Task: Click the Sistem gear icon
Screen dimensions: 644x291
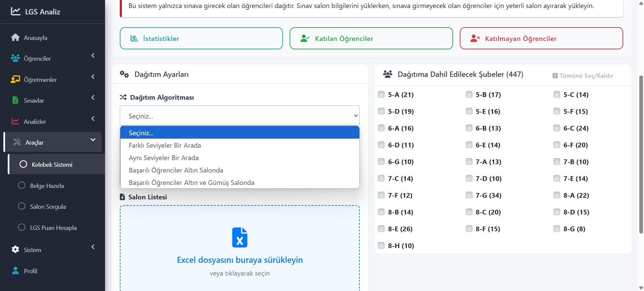Action: coord(15,250)
